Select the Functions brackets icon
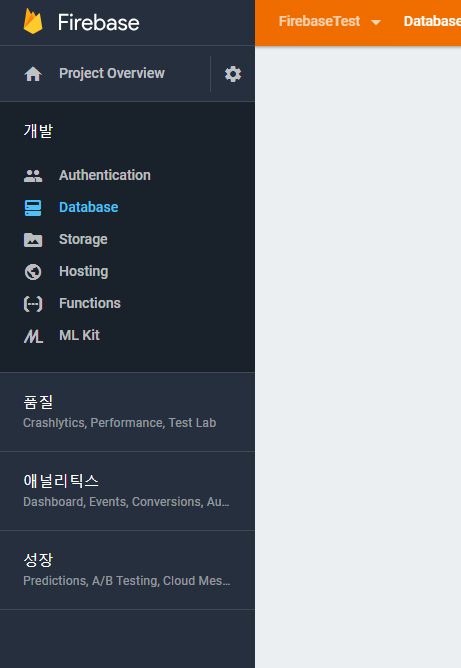 [33, 303]
